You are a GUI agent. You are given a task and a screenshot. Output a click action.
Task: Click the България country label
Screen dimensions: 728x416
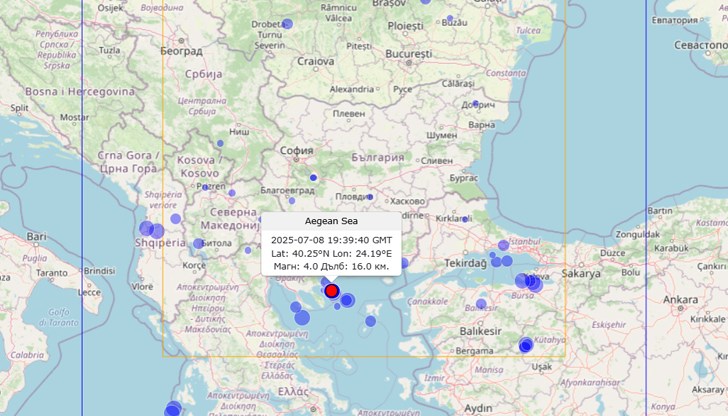[377, 157]
